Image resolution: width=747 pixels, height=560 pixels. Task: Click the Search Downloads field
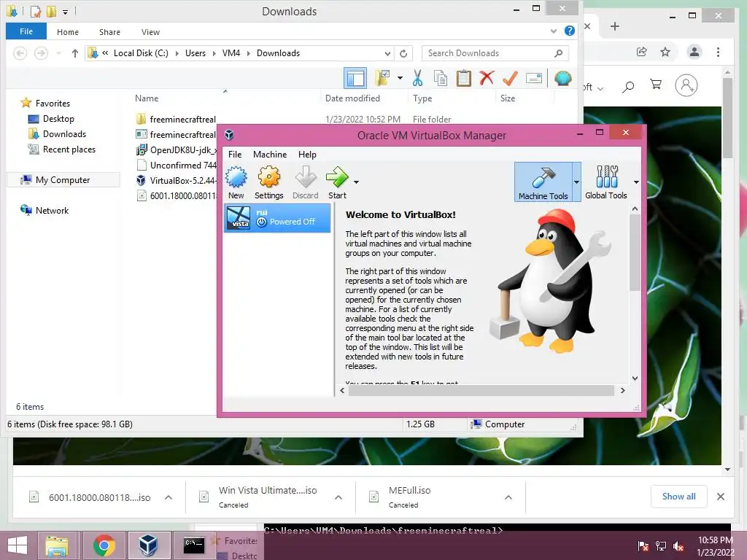tap(495, 53)
